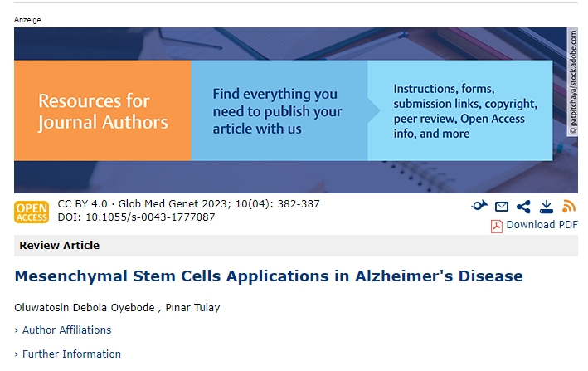Click the share icon
This screenshot has width=588, height=371.
523,207
